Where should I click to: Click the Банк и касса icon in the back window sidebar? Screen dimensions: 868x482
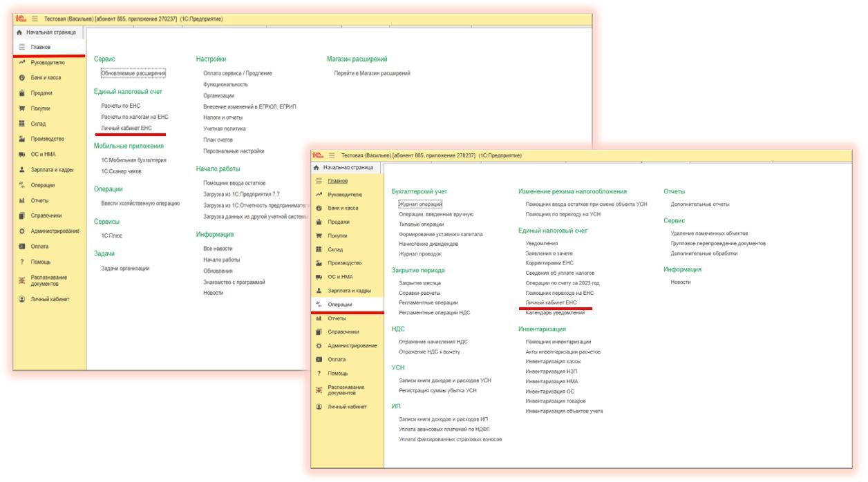(22, 78)
